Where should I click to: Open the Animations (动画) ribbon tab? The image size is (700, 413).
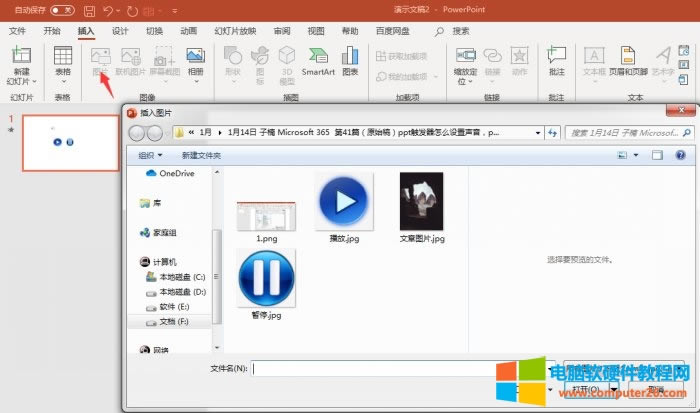pyautogui.click(x=188, y=31)
